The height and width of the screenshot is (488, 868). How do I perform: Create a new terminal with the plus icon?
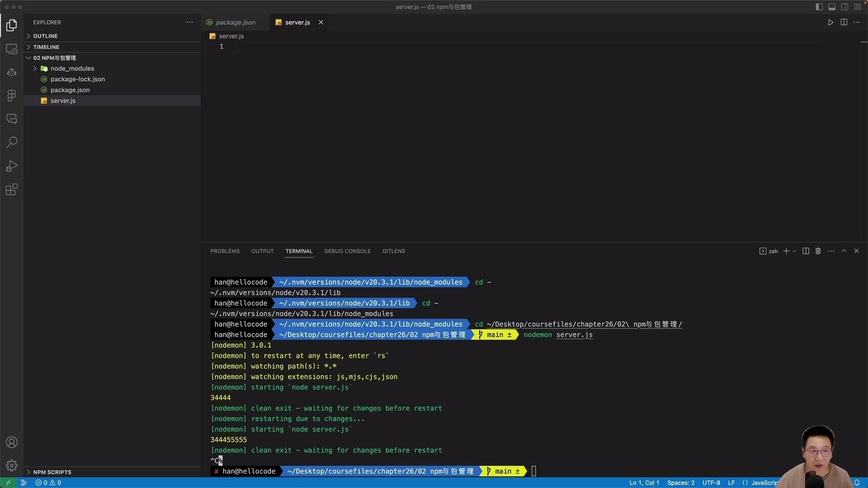pos(787,251)
